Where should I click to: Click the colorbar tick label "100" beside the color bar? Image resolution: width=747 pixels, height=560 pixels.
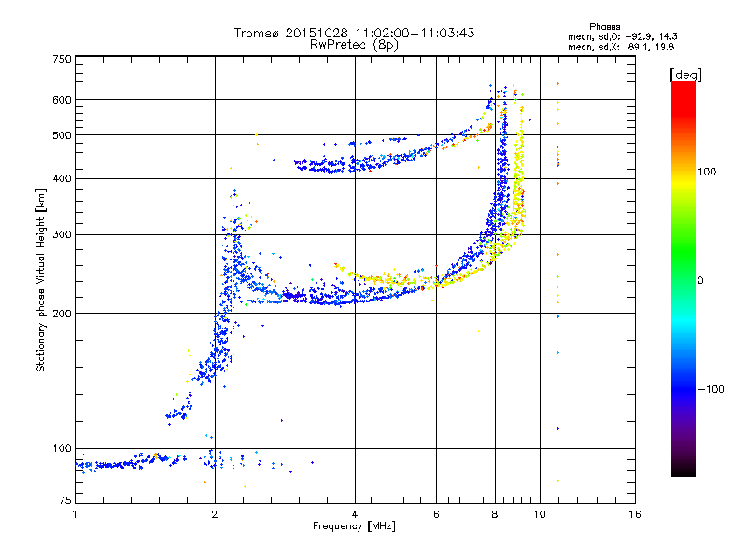[707, 172]
